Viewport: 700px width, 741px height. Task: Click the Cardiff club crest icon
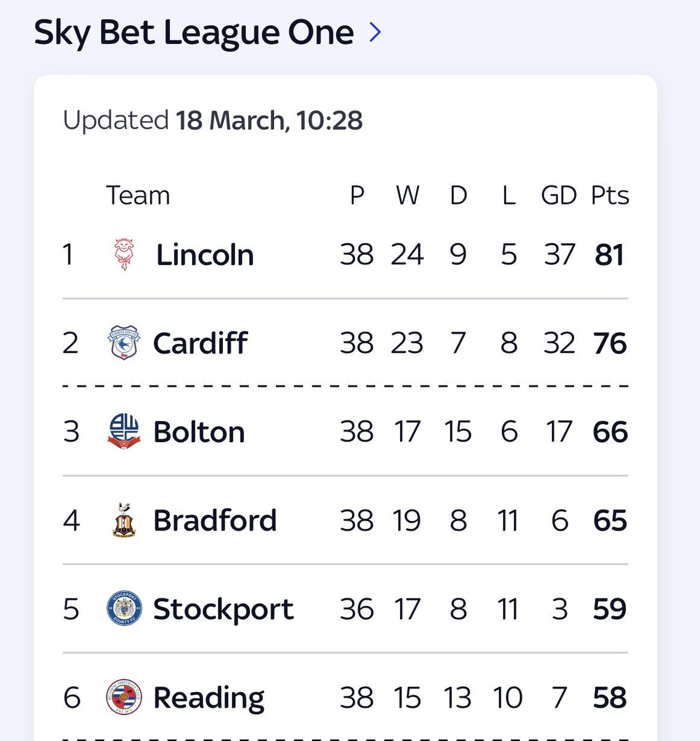(x=124, y=343)
